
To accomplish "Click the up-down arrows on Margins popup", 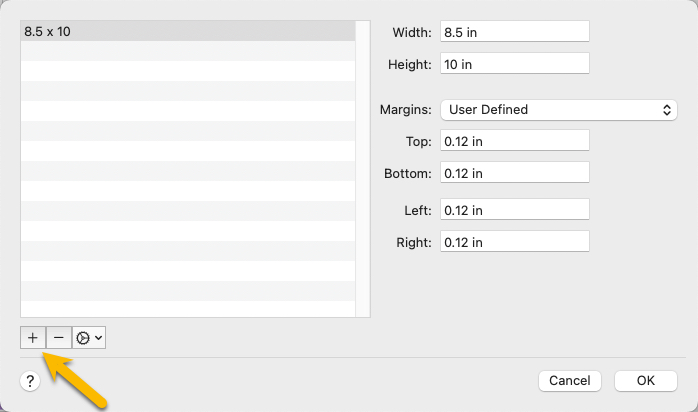I will (668, 109).
